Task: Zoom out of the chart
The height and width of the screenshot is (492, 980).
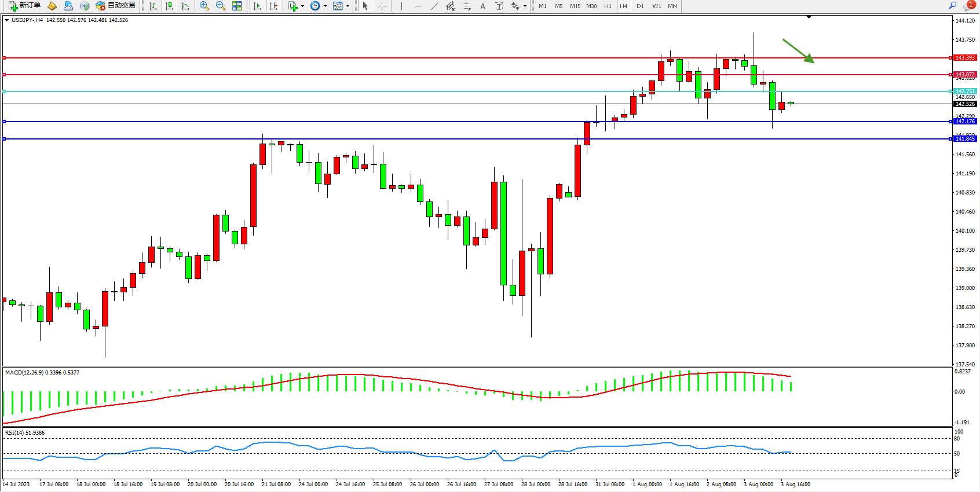Action: coord(221,6)
